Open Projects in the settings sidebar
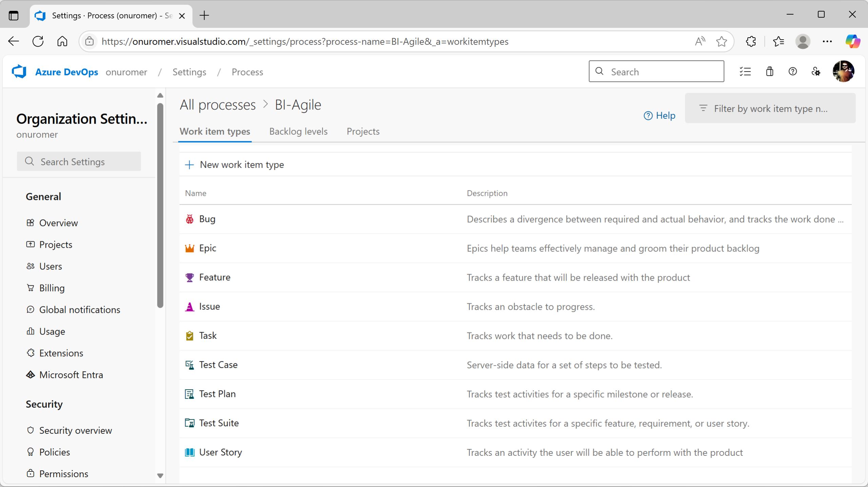The width and height of the screenshot is (868, 487). (56, 245)
